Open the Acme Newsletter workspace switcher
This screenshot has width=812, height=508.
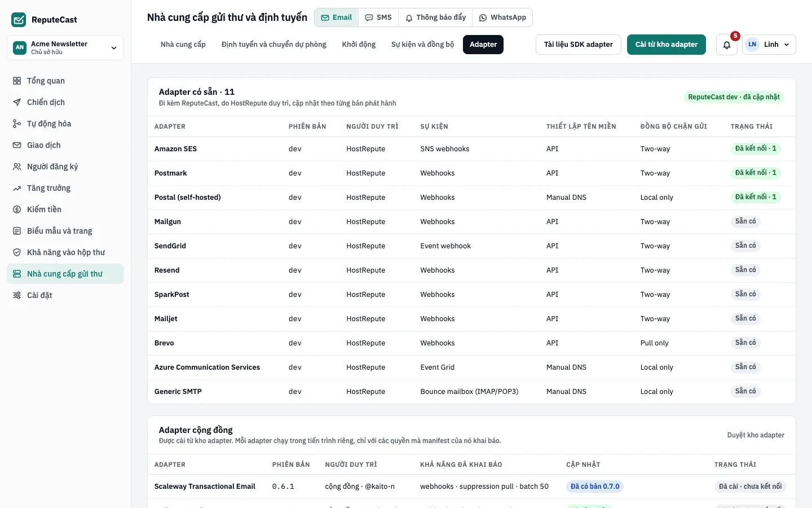coord(65,47)
